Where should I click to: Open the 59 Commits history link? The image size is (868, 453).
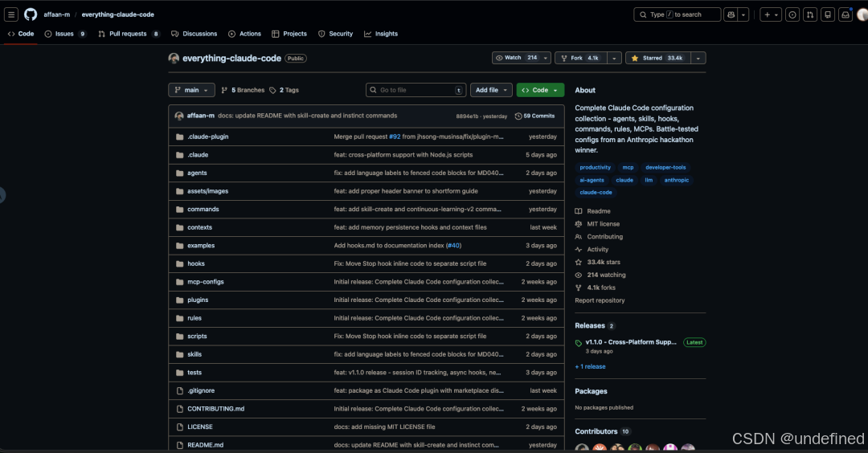pyautogui.click(x=534, y=116)
